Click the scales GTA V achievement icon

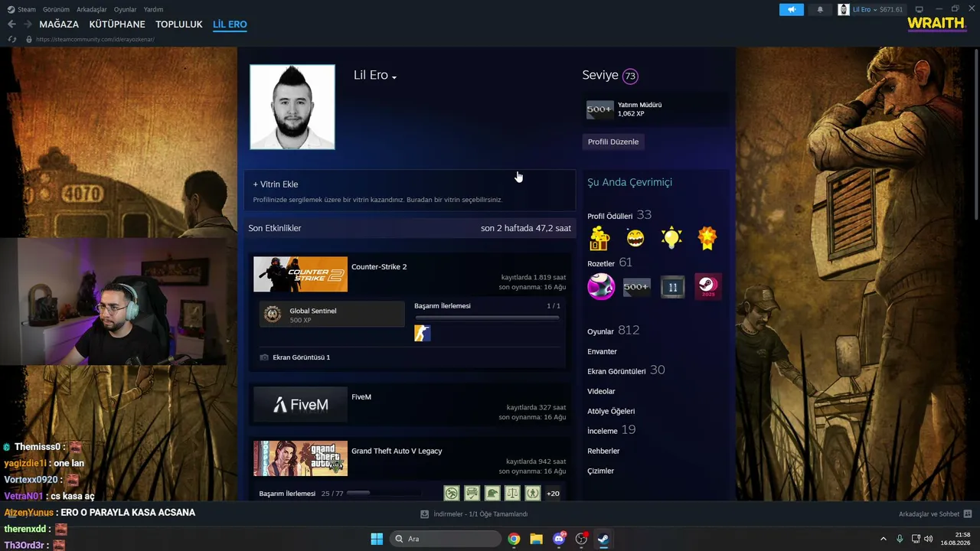[x=512, y=494]
